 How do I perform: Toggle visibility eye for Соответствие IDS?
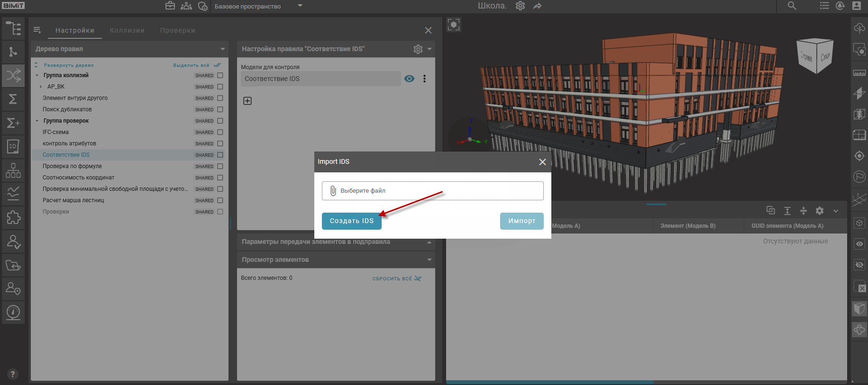pos(410,79)
